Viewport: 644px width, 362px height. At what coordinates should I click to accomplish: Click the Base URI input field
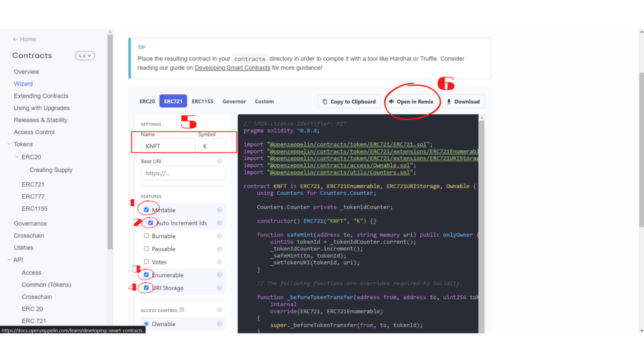pos(183,173)
